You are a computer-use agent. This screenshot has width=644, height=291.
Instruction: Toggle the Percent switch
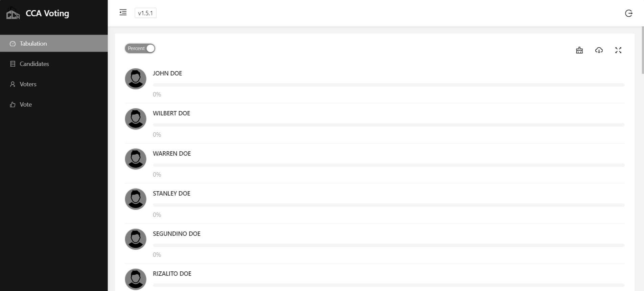(140, 48)
